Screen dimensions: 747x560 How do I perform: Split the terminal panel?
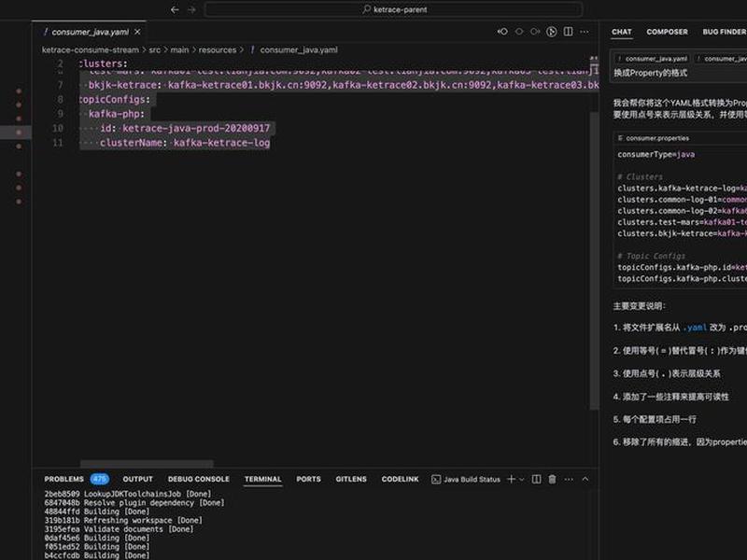(536, 479)
